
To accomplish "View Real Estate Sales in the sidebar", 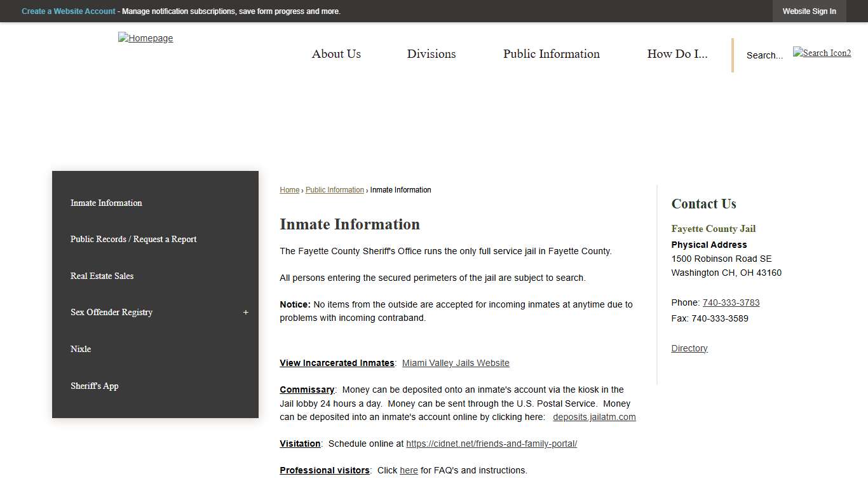I will coord(102,276).
